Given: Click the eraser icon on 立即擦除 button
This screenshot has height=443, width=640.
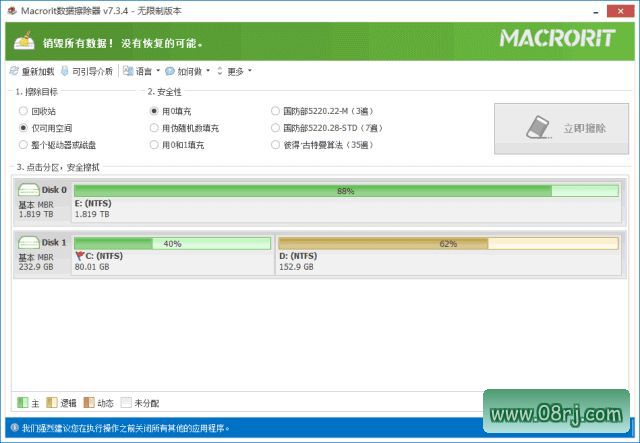Looking at the screenshot, I should [538, 128].
